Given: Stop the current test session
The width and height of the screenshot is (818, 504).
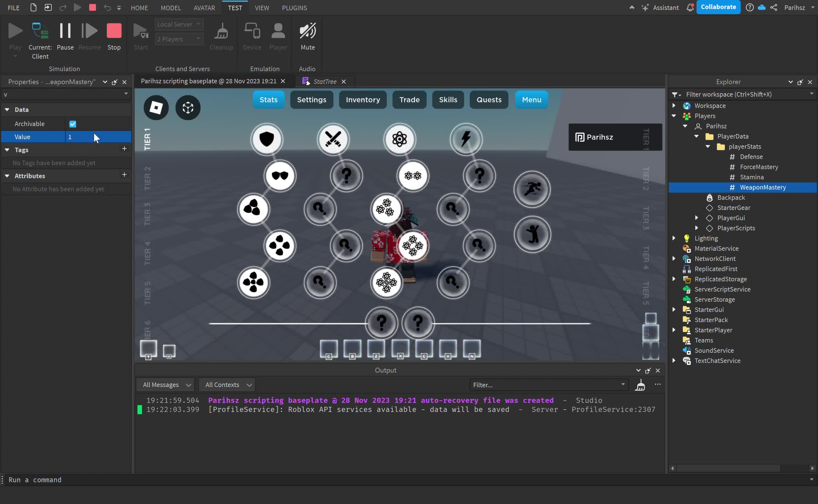Looking at the screenshot, I should click(x=114, y=31).
